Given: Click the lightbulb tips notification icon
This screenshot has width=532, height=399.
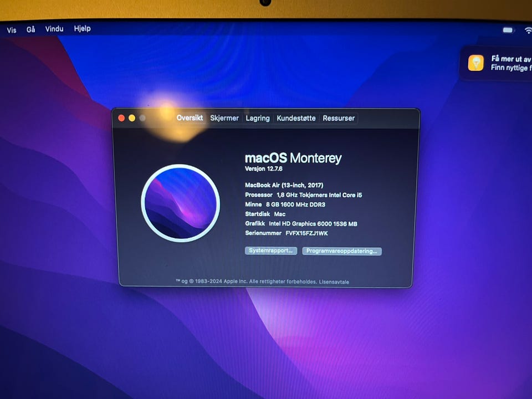Looking at the screenshot, I should (475, 63).
